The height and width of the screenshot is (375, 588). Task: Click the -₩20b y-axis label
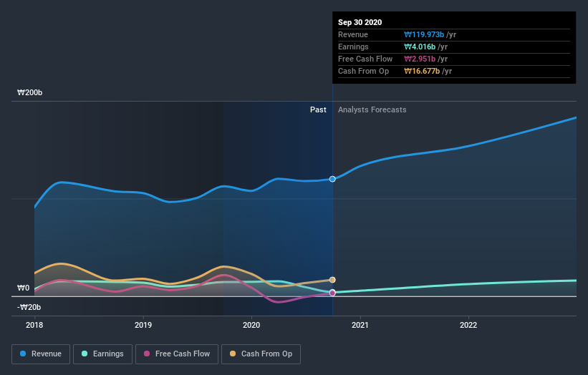pos(29,308)
